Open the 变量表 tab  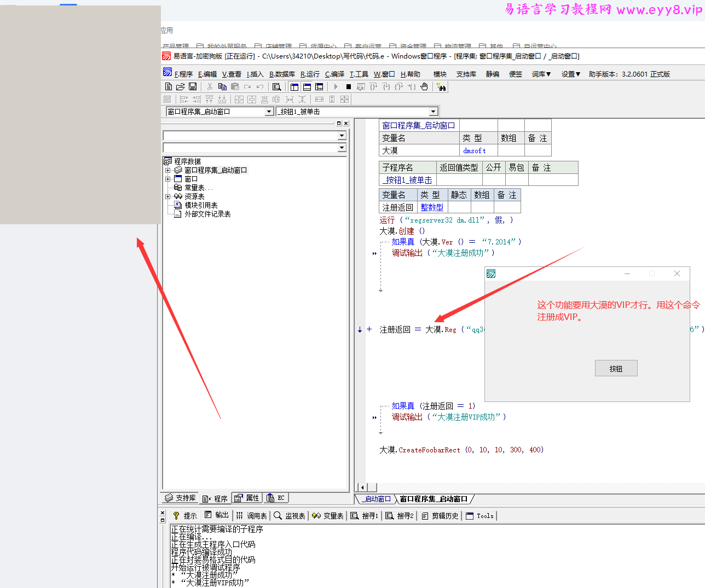point(328,515)
